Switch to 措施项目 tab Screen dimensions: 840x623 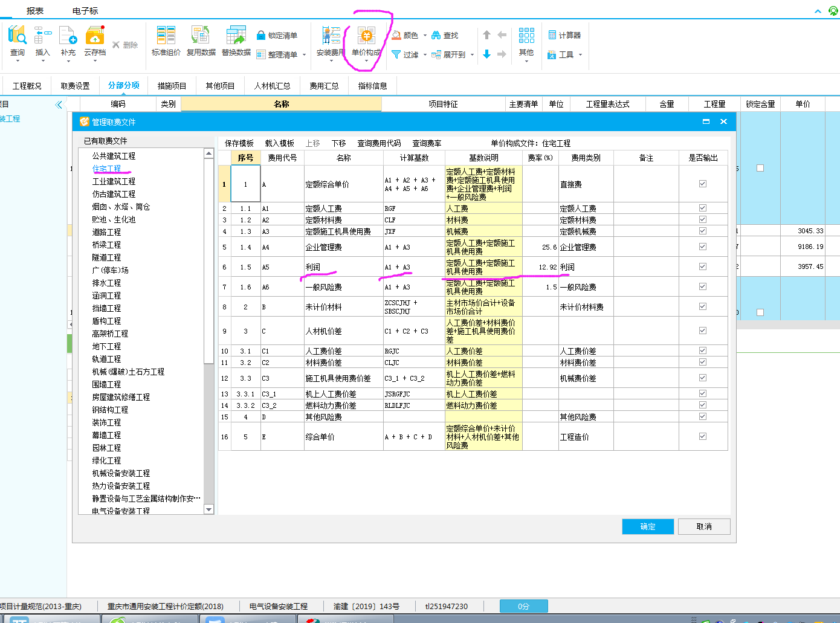[x=172, y=86]
